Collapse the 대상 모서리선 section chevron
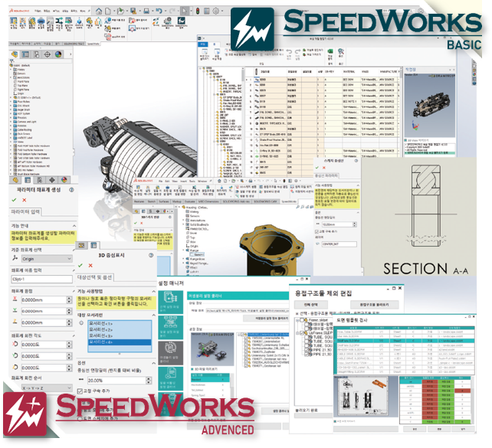This screenshot has height=448, width=492. 152,315
